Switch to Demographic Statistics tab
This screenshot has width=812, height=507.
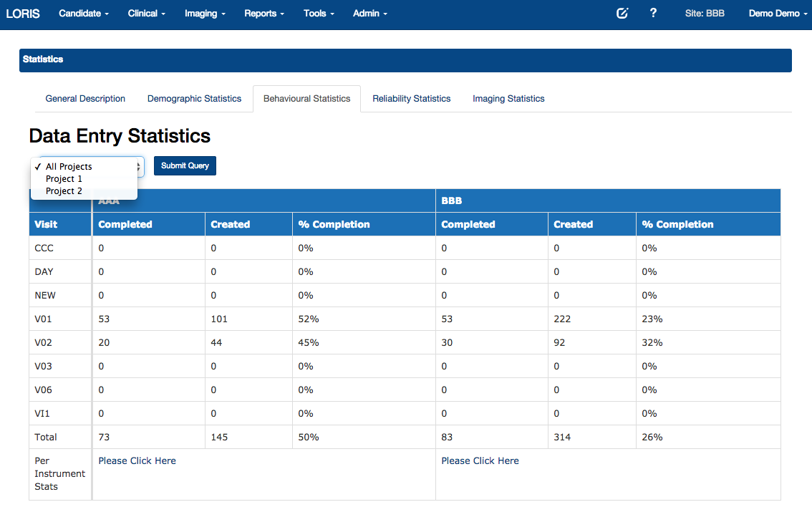194,99
